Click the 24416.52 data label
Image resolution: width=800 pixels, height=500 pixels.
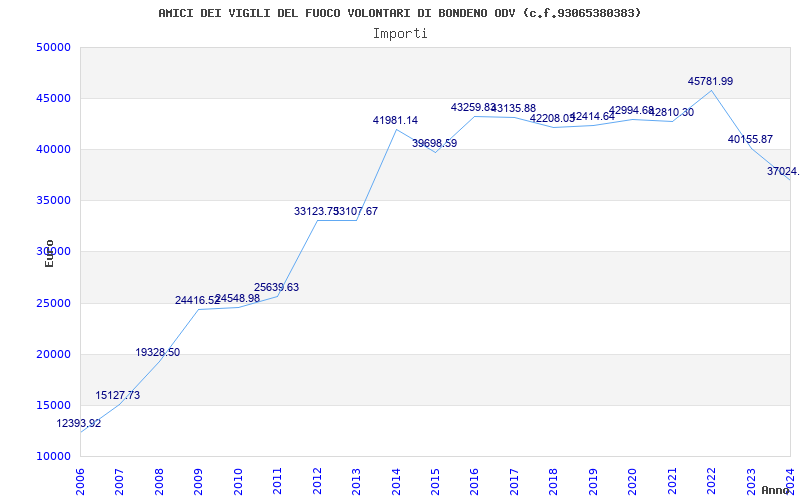[197, 301]
